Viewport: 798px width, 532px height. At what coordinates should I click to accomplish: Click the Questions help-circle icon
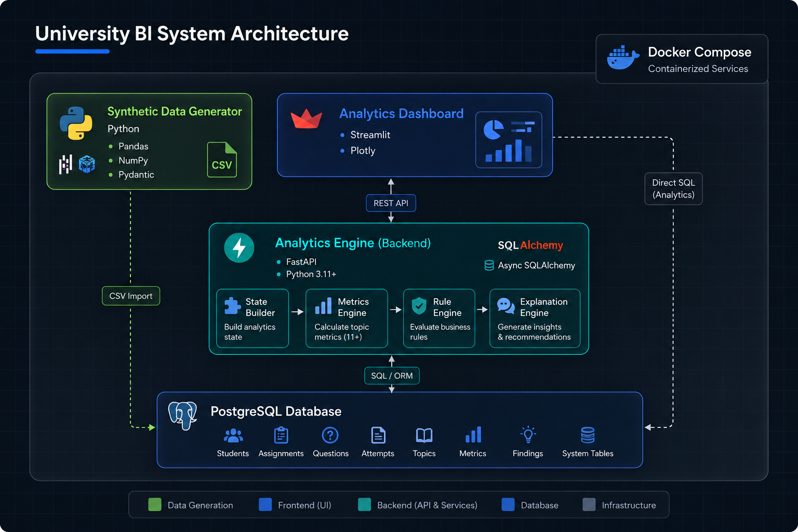330,435
